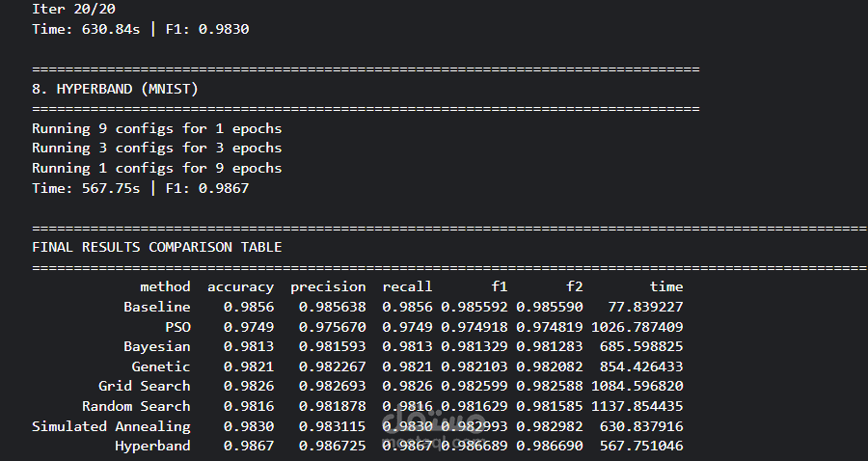Select the PSO row label
Screen dimensions: 868x461
coord(177,327)
